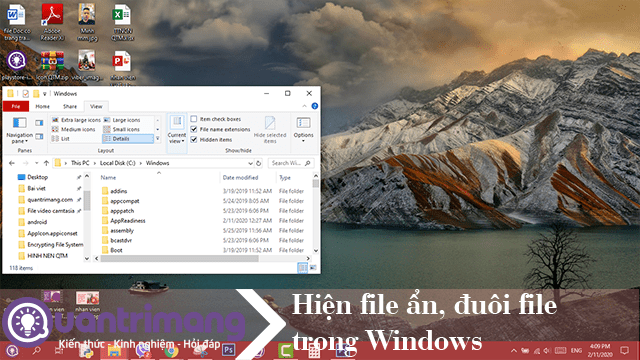Open File Explorer help icon
This screenshot has width=640, height=360.
pyautogui.click(x=315, y=106)
